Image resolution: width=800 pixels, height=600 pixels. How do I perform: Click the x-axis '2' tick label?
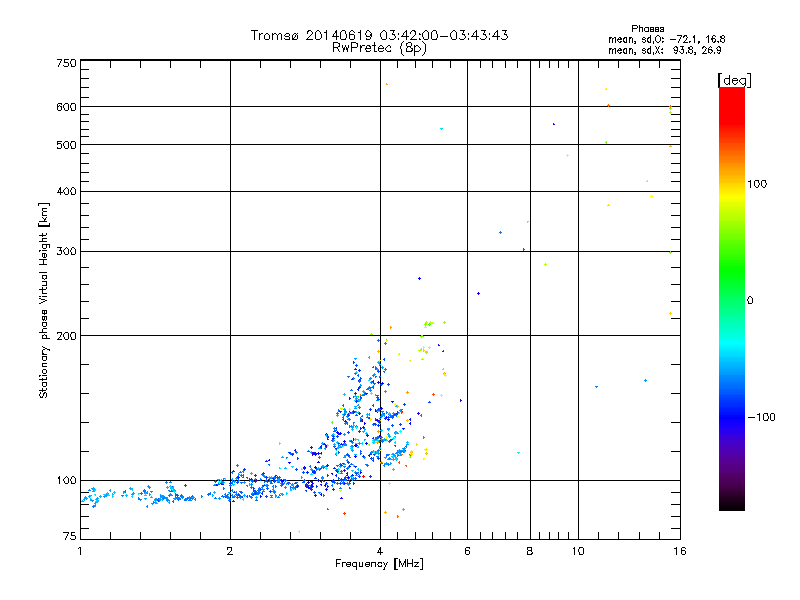tap(230, 551)
